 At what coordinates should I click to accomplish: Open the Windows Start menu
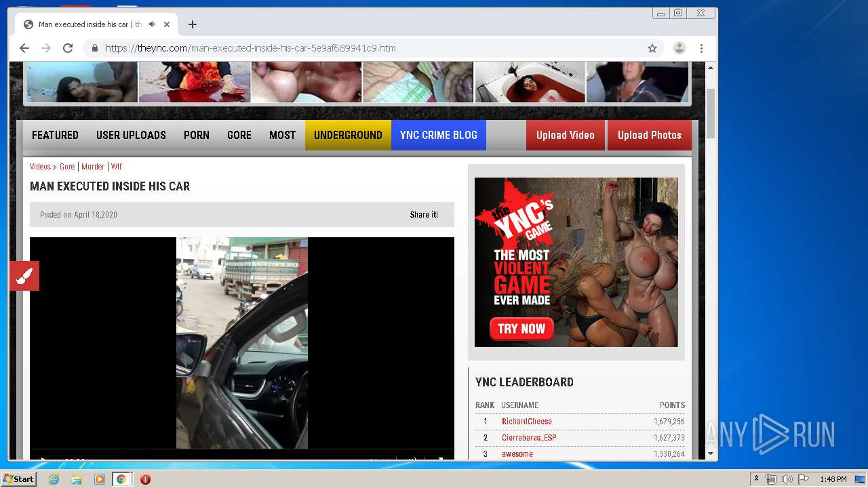coord(18,479)
